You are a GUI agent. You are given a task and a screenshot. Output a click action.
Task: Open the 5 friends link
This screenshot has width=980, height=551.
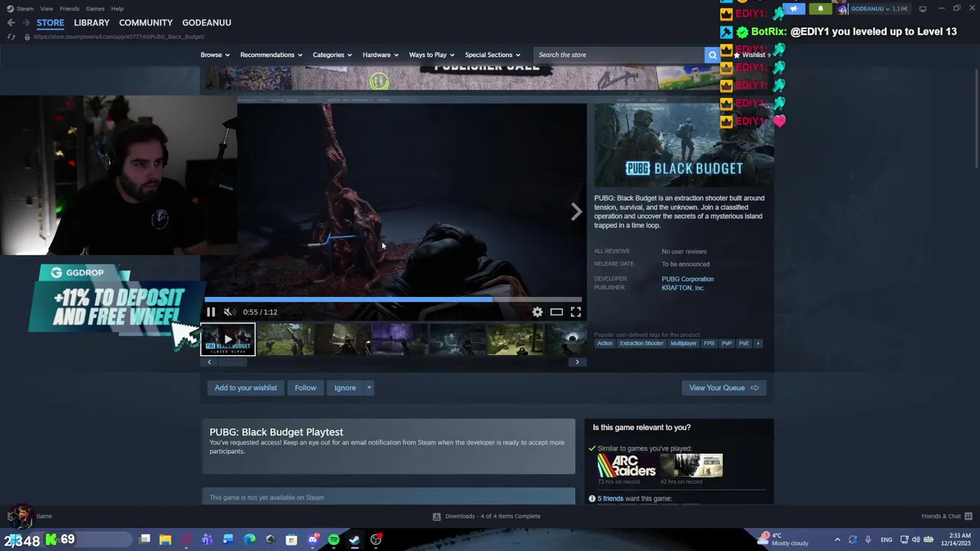(x=610, y=498)
